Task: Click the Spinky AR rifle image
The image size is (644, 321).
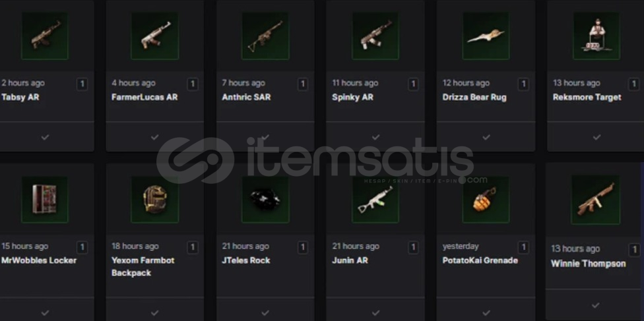Action: [375, 36]
